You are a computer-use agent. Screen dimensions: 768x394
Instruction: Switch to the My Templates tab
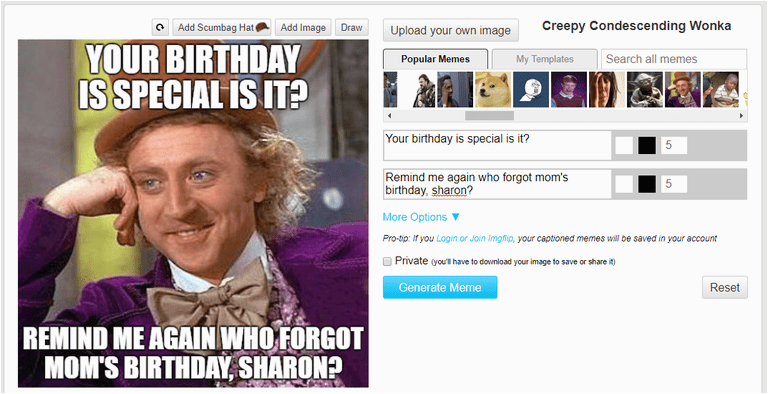[545, 59]
